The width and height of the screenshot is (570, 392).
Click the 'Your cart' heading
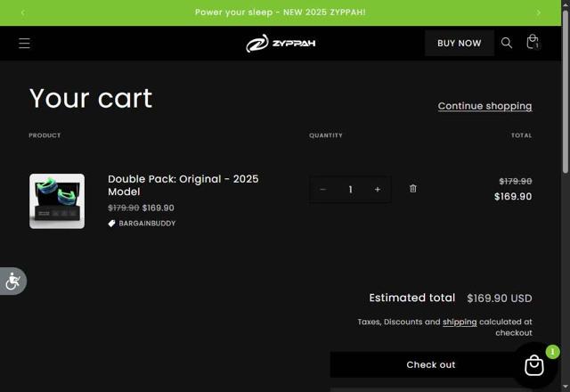tap(91, 98)
